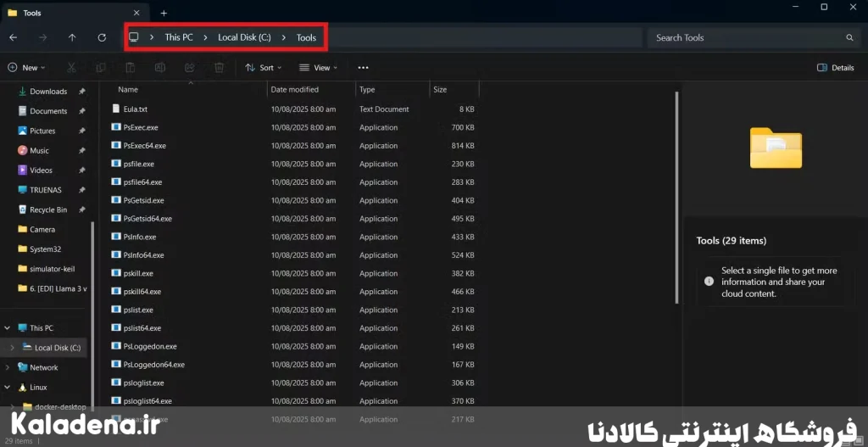
Task: Click the Cut scissors icon
Action: point(71,68)
